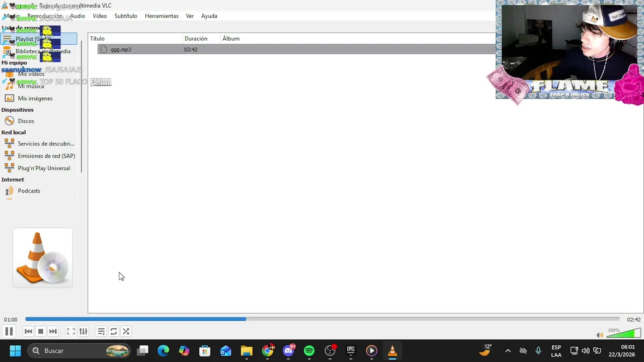Click the microphone tray icon
Viewport: 644px width, 362px height.
pyautogui.click(x=538, y=351)
